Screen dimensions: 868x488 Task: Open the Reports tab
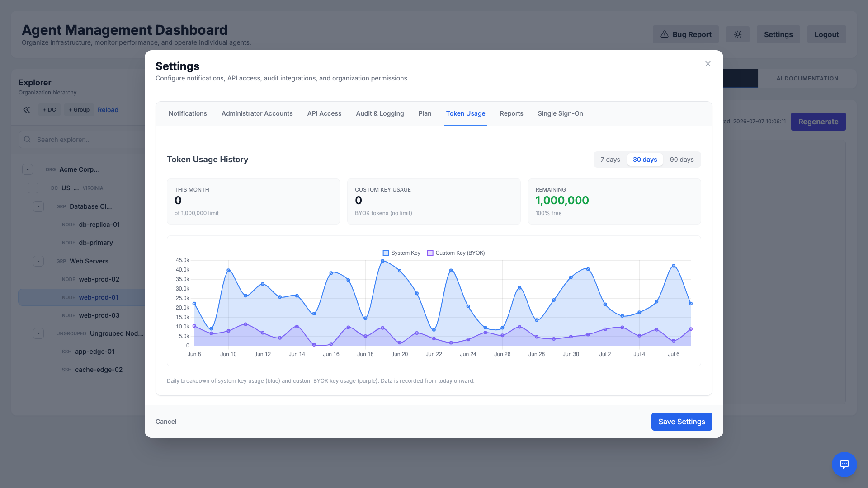pos(511,113)
